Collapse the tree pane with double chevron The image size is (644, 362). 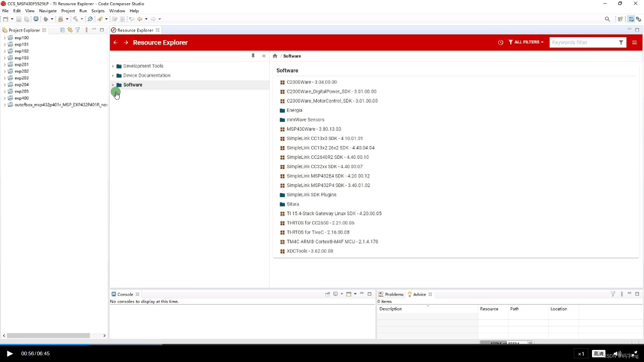[264, 56]
